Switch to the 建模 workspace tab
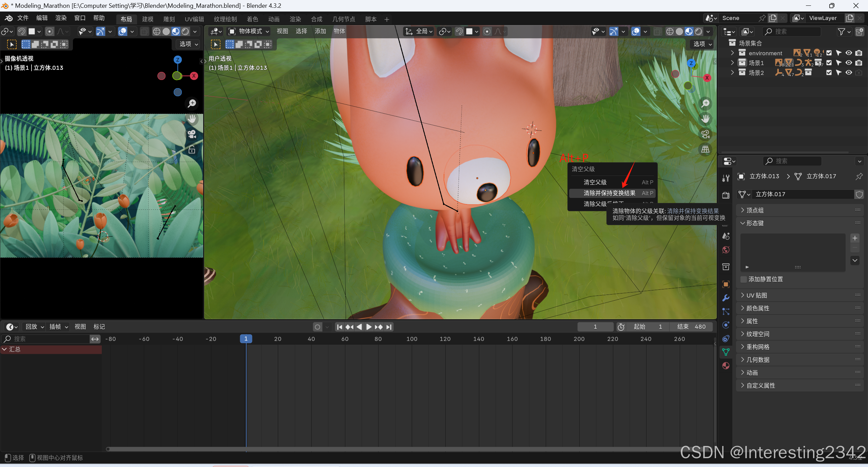Screen dimensions: 868x467 point(148,19)
